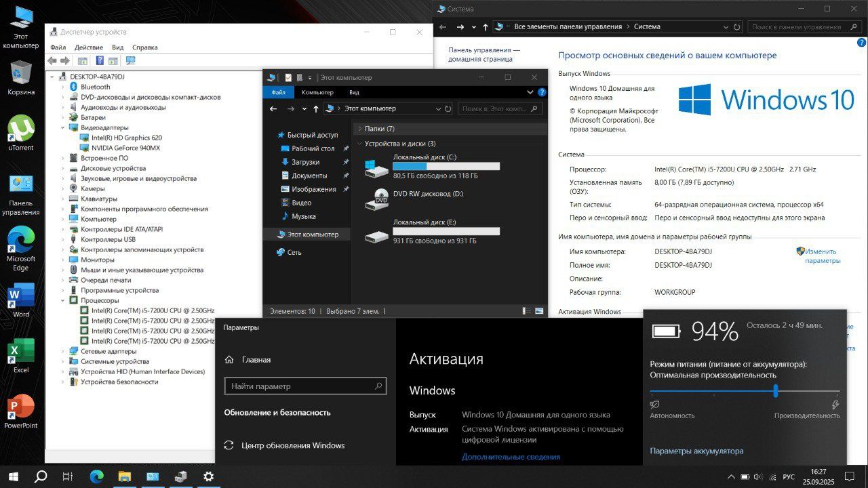Go to Главная in Settings

point(248,360)
